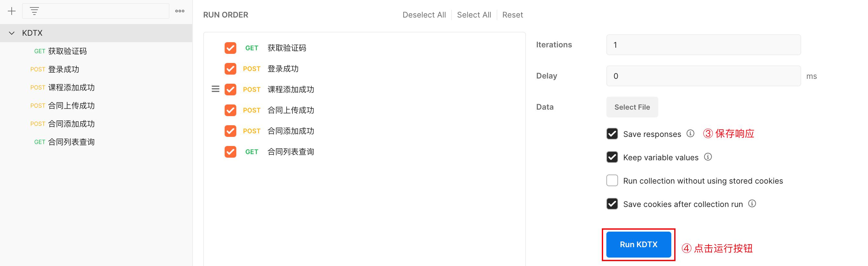Focus the Iterations input field

(x=703, y=45)
